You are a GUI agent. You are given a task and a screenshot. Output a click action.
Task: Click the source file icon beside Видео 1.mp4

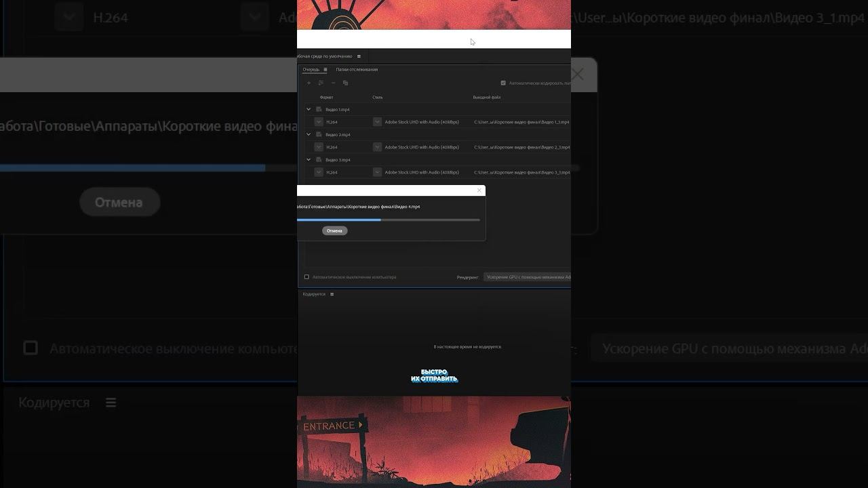[319, 109]
